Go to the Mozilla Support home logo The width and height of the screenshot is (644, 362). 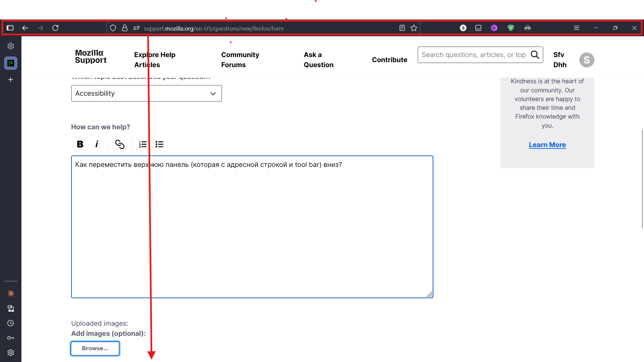(91, 56)
